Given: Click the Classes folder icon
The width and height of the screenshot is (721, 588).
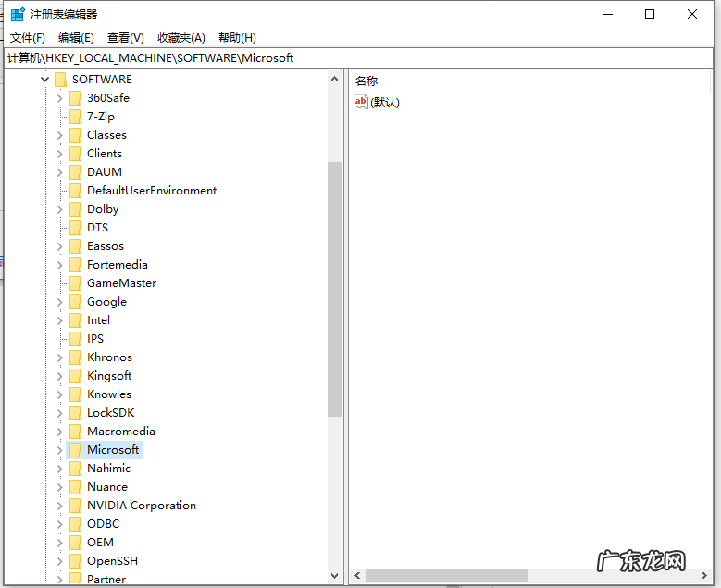Looking at the screenshot, I should click(75, 135).
